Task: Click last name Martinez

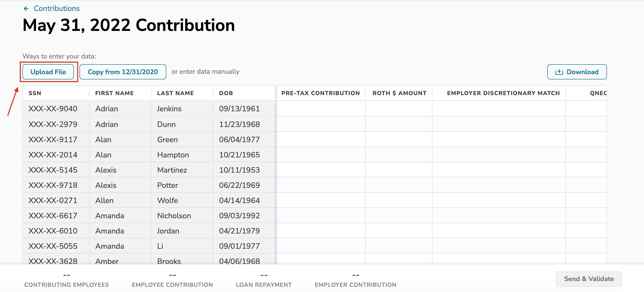Action: coord(172,170)
